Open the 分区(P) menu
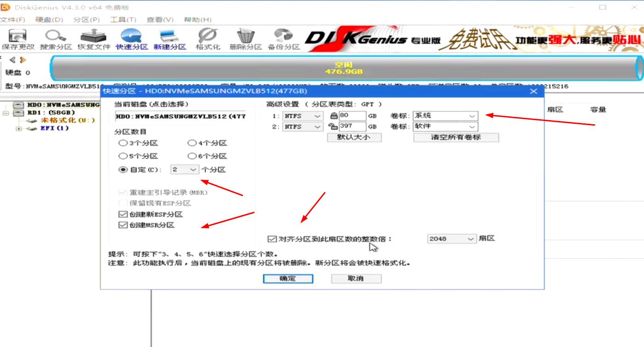 (87, 20)
